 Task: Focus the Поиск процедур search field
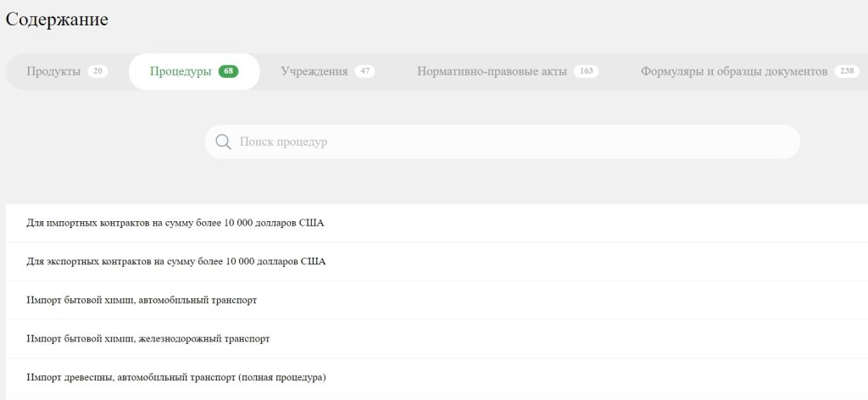point(502,142)
